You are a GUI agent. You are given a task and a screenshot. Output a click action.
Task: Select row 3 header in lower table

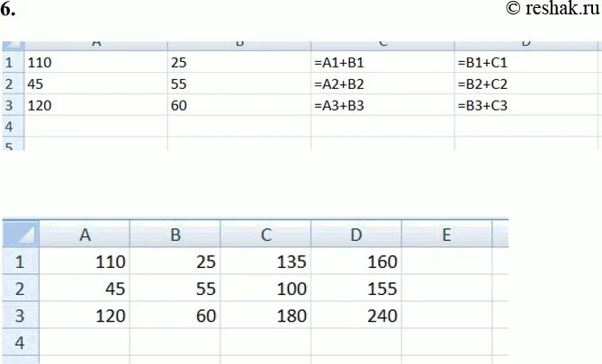coord(21,315)
